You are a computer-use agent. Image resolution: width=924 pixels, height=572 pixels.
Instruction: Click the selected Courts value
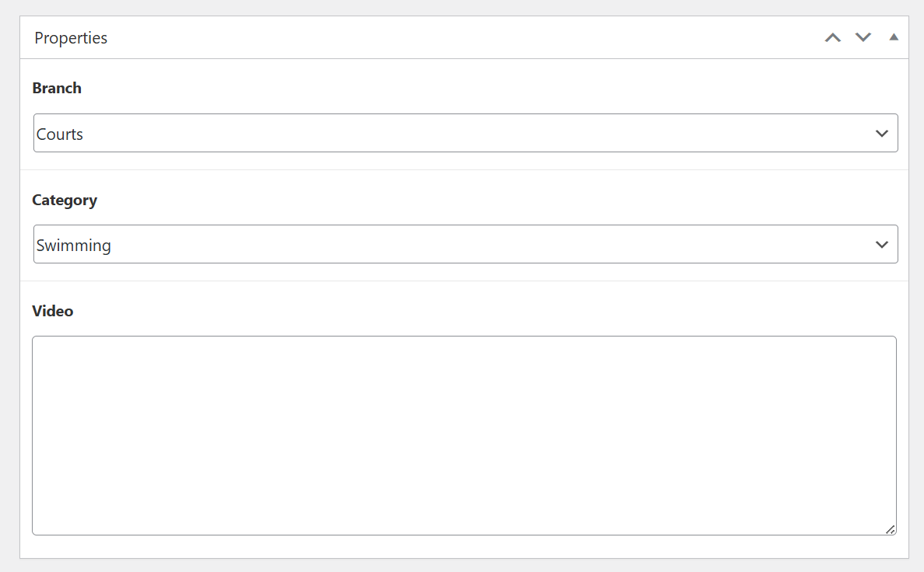click(x=60, y=134)
